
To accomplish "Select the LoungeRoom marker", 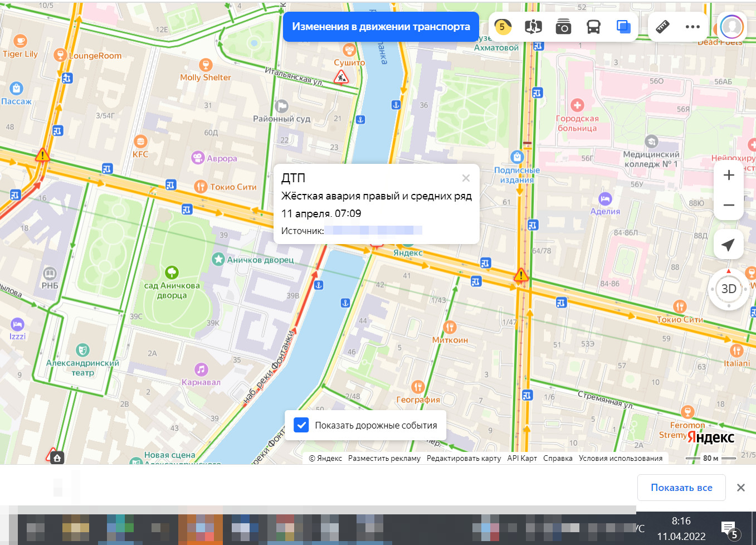I will pyautogui.click(x=60, y=55).
